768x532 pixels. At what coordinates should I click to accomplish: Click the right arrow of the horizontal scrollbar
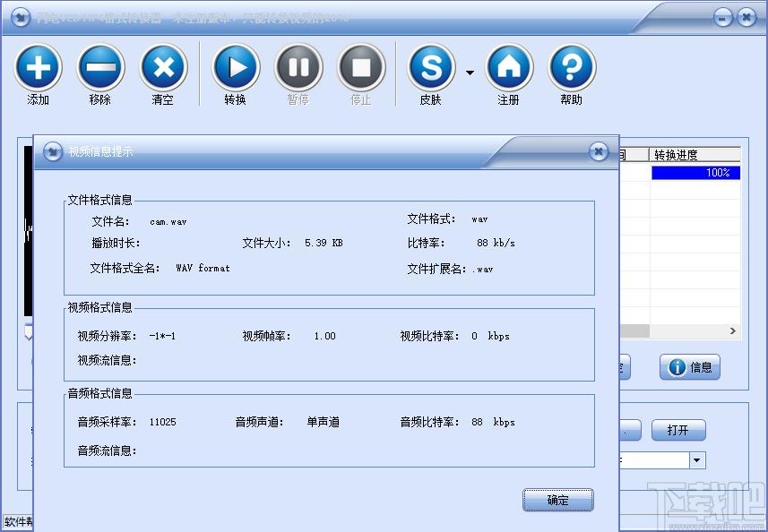pyautogui.click(x=733, y=331)
